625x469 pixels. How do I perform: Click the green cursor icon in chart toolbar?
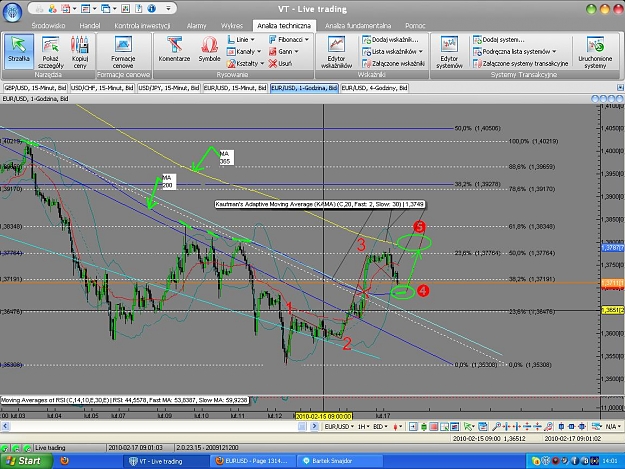coord(467,426)
